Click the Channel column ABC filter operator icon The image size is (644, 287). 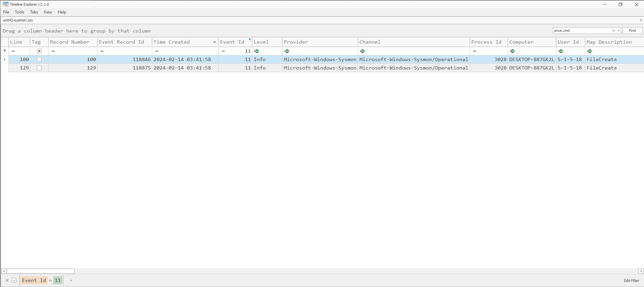point(362,51)
